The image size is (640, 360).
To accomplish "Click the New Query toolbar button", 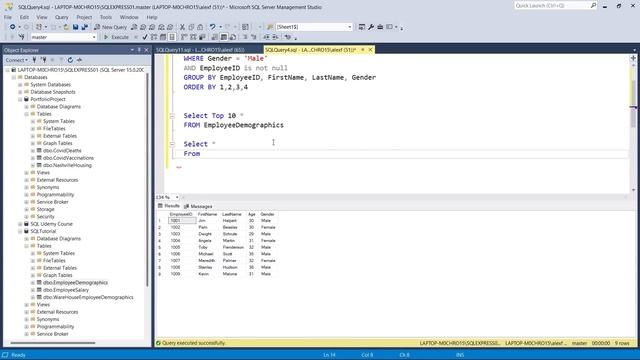I will tap(110, 27).
